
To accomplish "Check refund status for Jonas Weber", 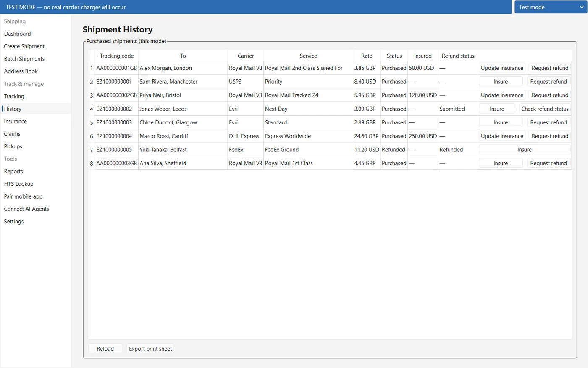I will pyautogui.click(x=545, y=109).
